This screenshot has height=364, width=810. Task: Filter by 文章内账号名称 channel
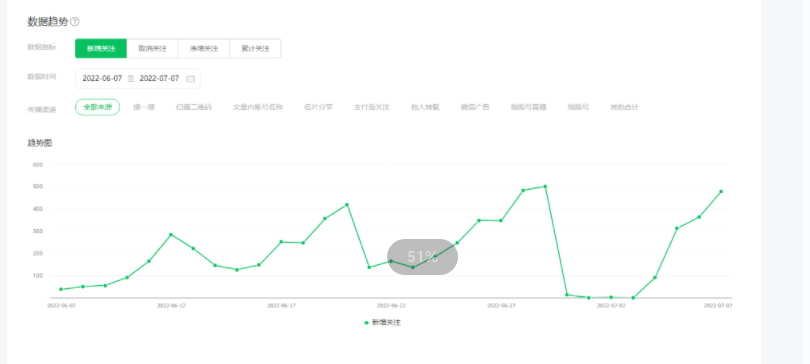(x=258, y=107)
